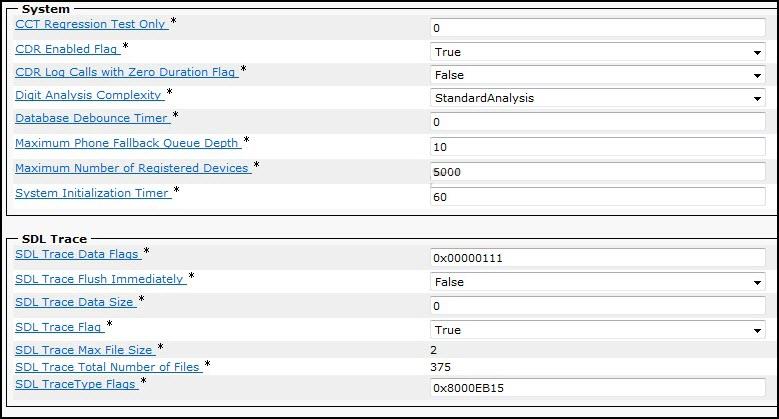Click the SDL Trace Data Flags link
The image size is (779, 419).
pyautogui.click(x=78, y=254)
